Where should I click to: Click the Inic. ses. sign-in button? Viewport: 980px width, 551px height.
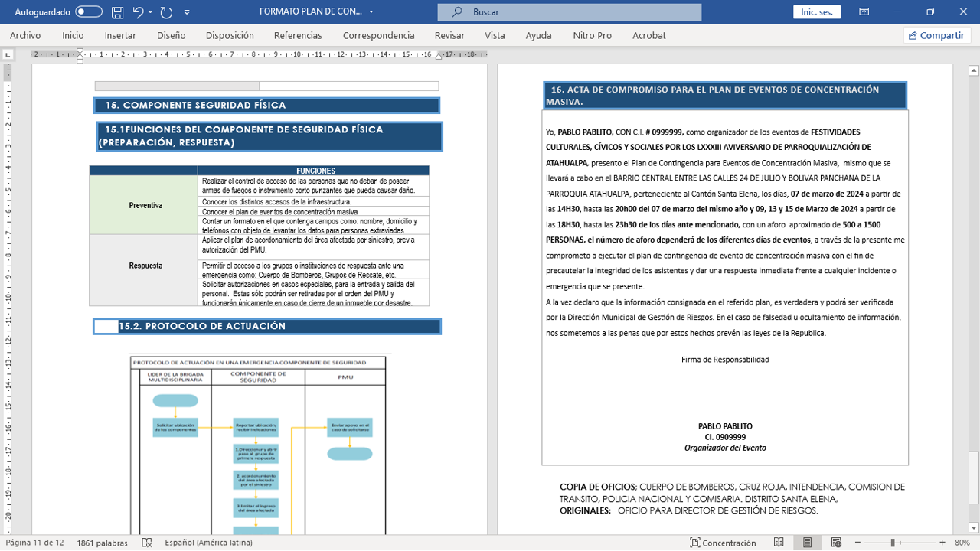[x=817, y=12]
